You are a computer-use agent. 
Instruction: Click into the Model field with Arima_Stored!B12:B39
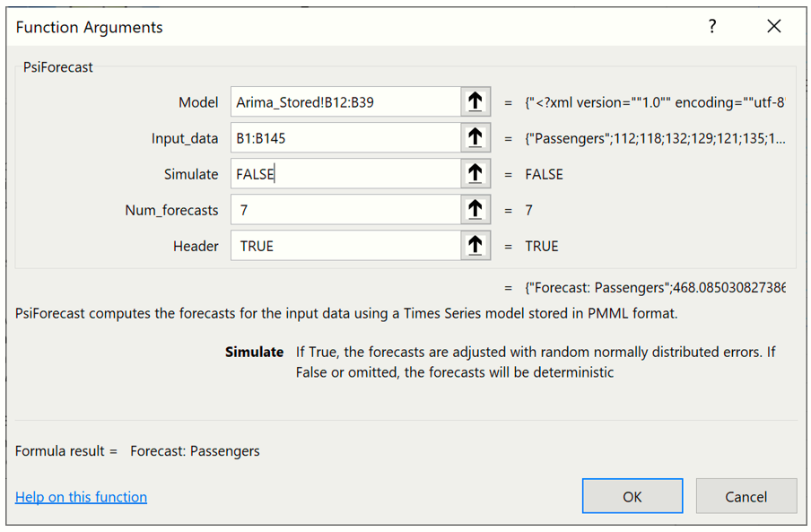coord(345,102)
